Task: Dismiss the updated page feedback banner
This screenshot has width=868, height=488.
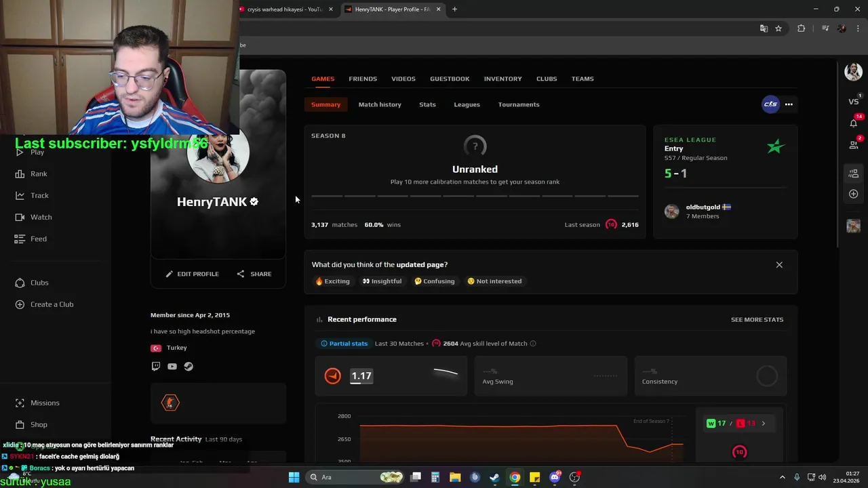Action: [779, 265]
